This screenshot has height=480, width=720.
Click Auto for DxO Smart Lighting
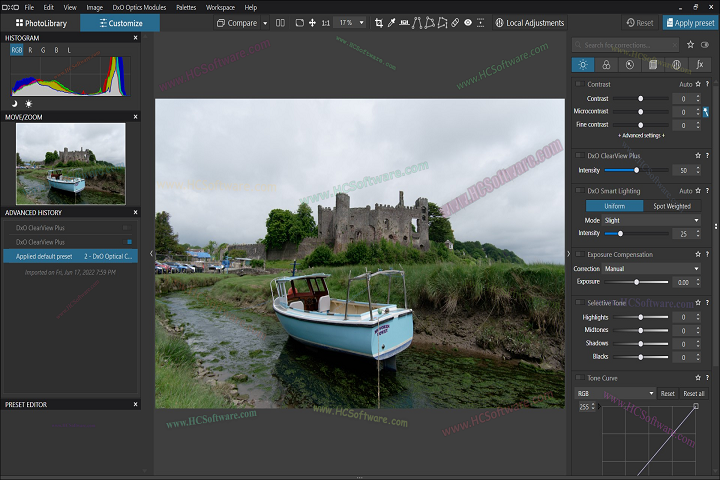(x=685, y=191)
